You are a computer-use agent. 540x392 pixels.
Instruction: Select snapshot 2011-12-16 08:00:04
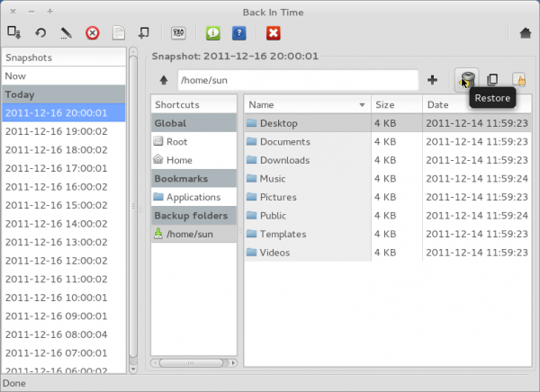[64, 334]
